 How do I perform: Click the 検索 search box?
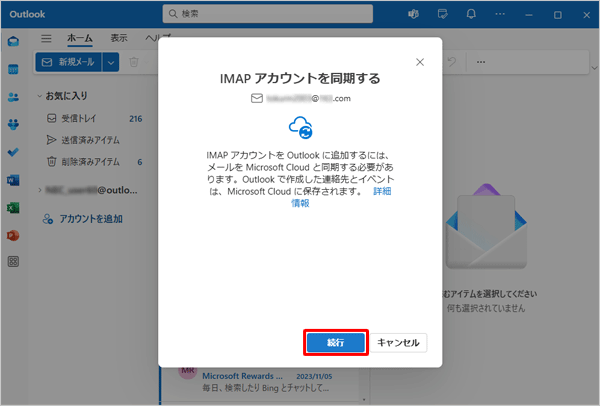[267, 14]
